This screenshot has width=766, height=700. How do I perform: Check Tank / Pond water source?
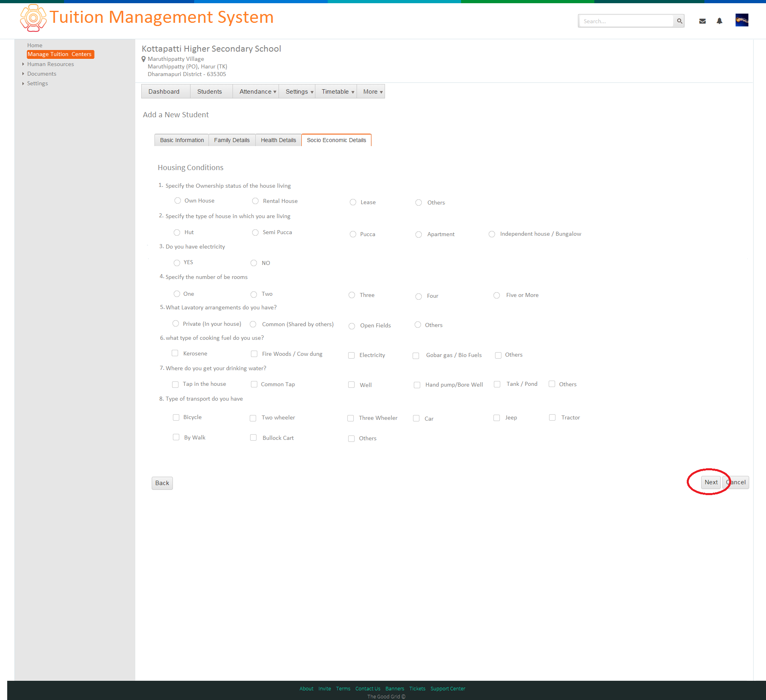497,384
